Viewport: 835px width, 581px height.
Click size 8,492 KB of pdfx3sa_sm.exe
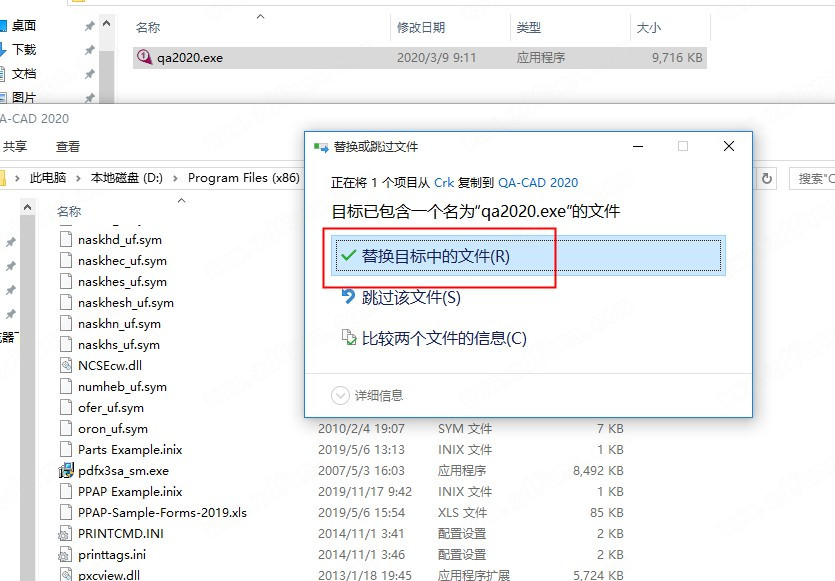598,471
